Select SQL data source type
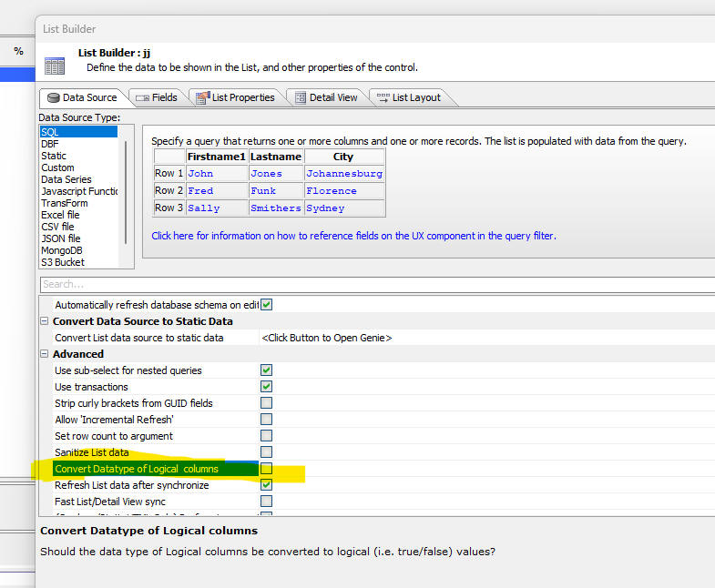715x588 pixels. point(78,132)
